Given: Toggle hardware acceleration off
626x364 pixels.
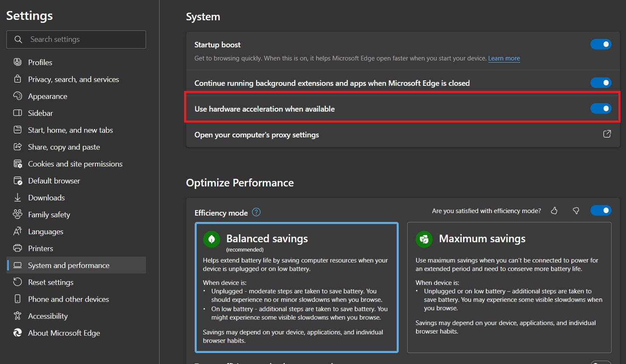Looking at the screenshot, I should [x=601, y=109].
